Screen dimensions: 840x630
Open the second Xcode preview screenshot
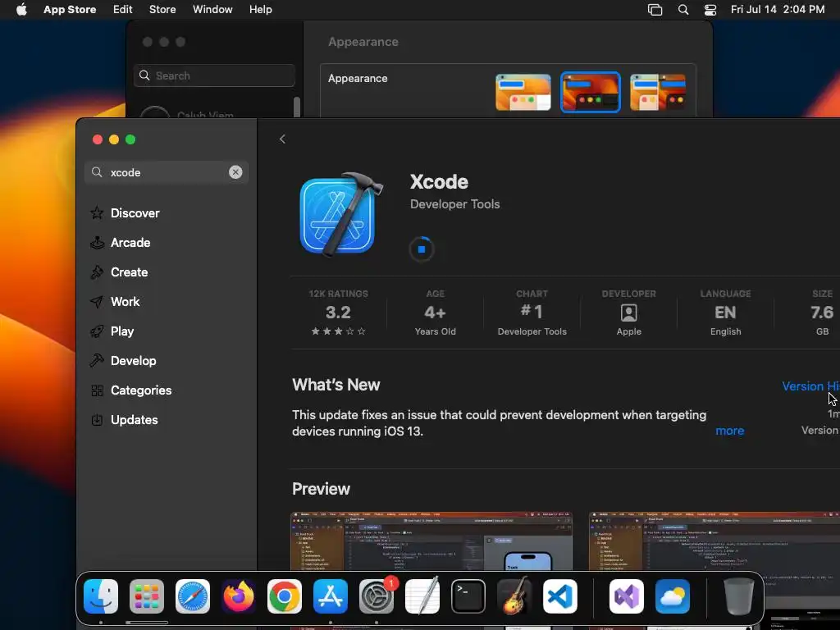714,541
